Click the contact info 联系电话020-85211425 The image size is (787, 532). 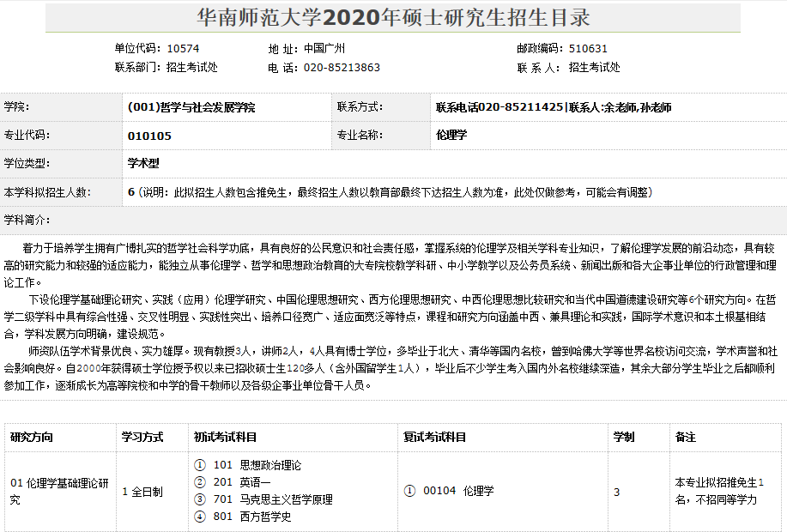pyautogui.click(x=499, y=107)
